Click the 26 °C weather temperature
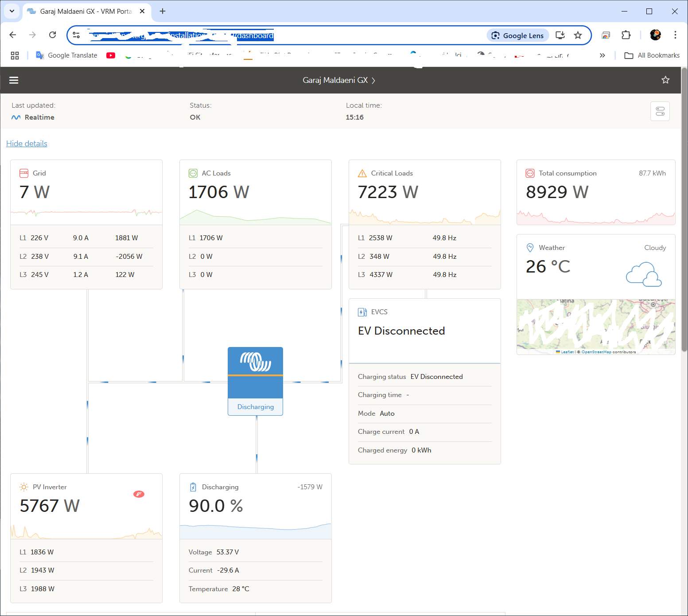 point(548,267)
